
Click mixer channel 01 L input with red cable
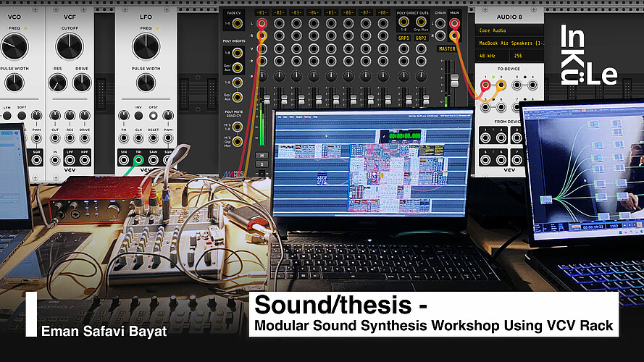coord(262,23)
